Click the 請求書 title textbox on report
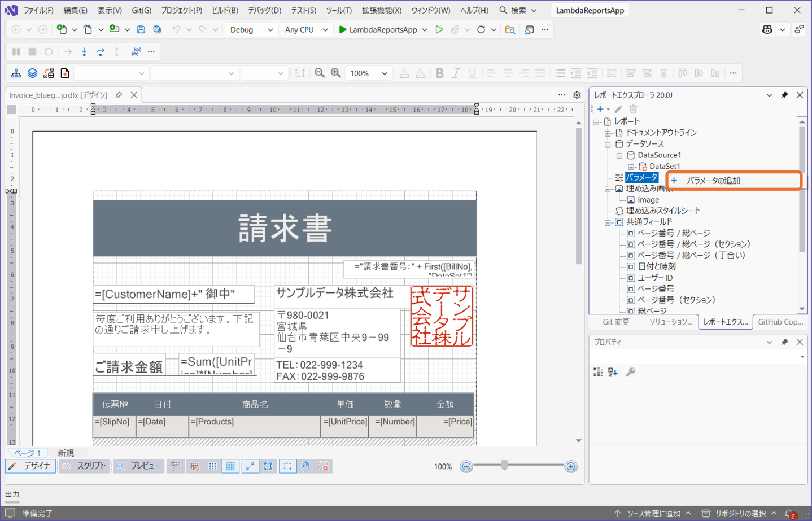The image size is (812, 521). pos(285,228)
